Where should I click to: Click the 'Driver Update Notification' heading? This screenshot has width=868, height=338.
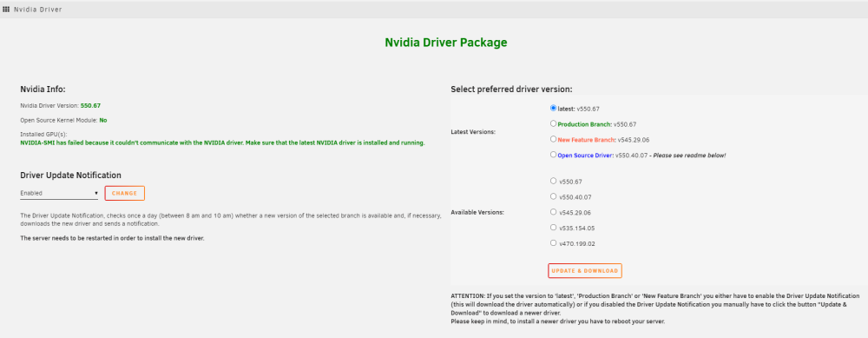pyautogui.click(x=71, y=176)
